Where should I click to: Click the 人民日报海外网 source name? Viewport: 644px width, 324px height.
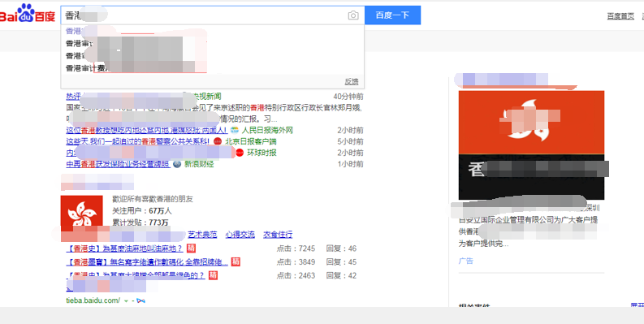pos(267,131)
